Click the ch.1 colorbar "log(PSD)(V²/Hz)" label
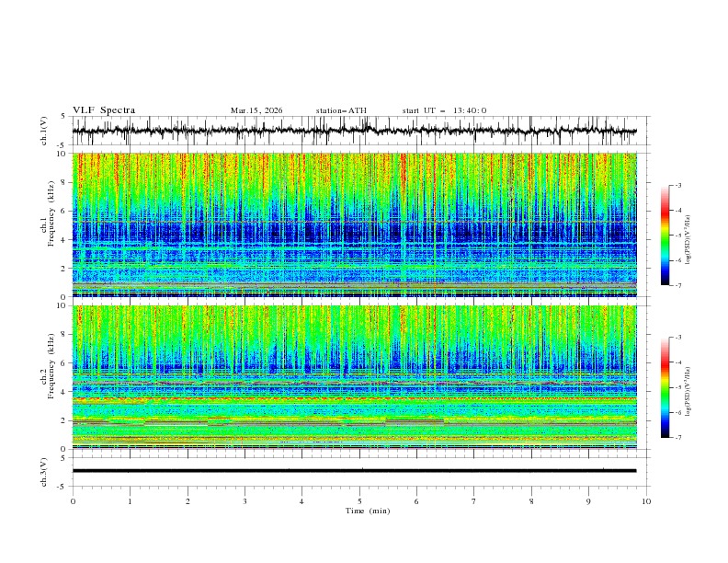The width and height of the screenshot is (728, 563). click(688, 240)
